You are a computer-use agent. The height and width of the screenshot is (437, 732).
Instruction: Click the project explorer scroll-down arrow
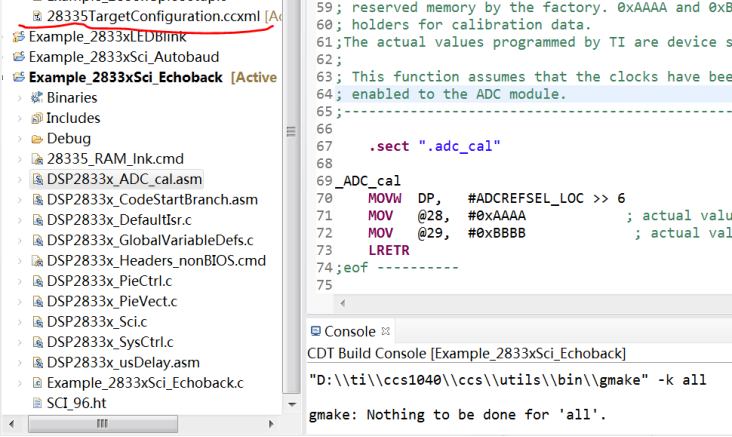pos(292,404)
